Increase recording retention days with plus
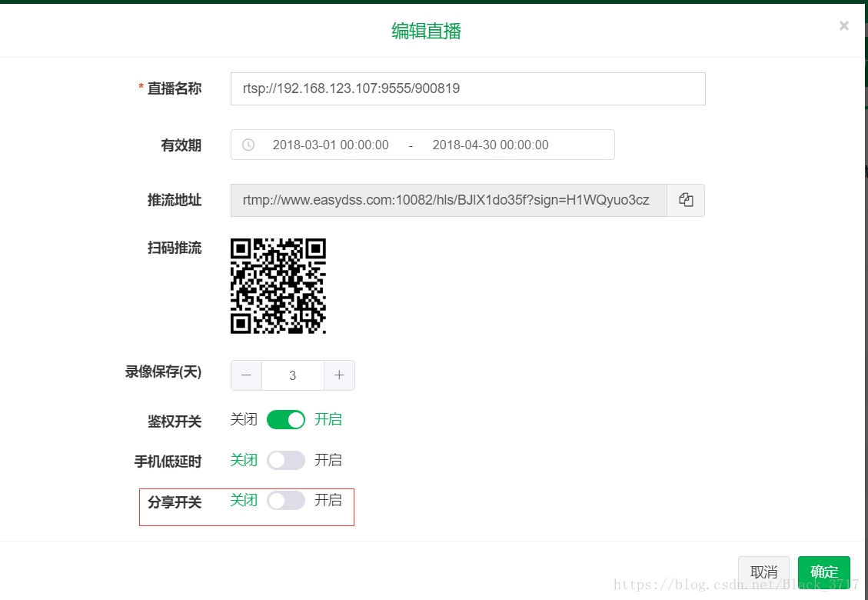This screenshot has height=600, width=868. tap(339, 375)
